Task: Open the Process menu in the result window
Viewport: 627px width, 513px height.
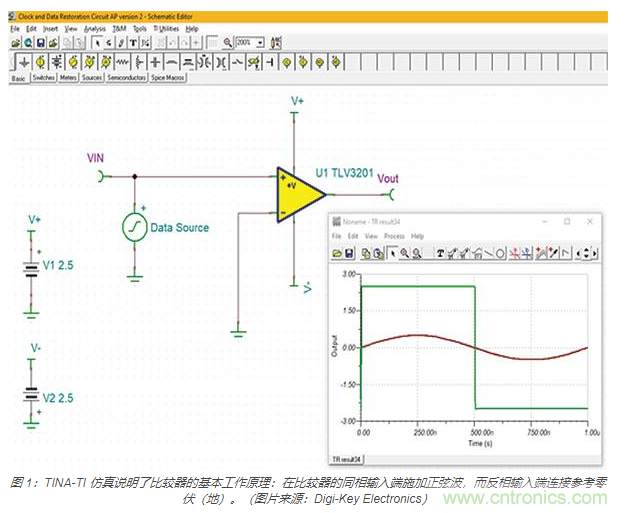Action: 395,236
